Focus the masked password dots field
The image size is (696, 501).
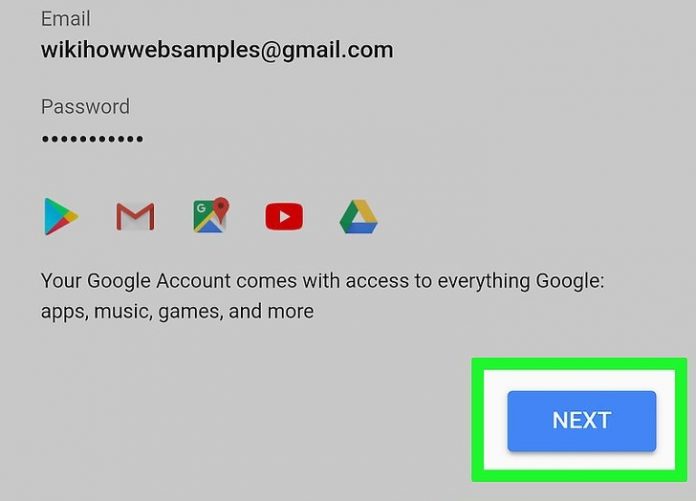tap(92, 139)
